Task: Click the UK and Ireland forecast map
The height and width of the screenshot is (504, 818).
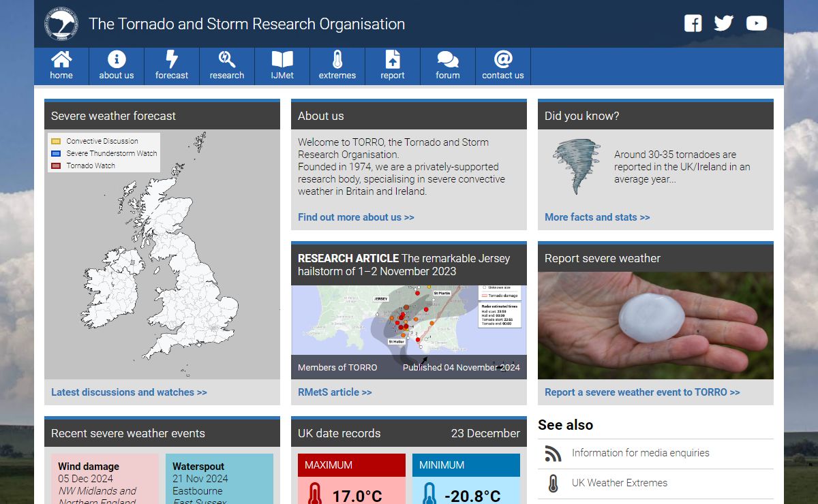Action: (x=162, y=254)
